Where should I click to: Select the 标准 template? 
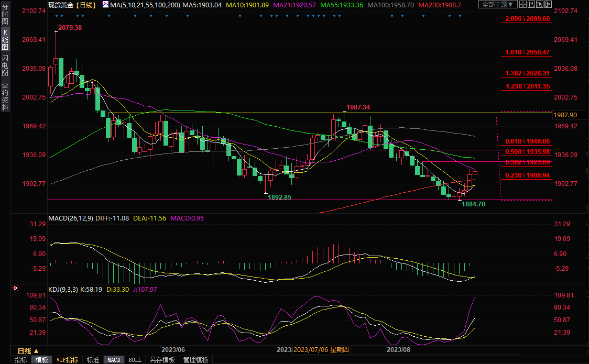93,360
